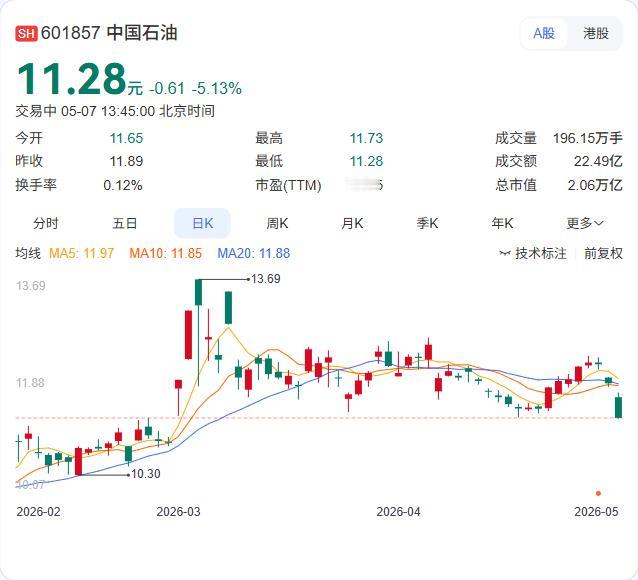Click the 换手率 value 0.12%
Image resolution: width=638 pixels, height=580 pixels.
pyautogui.click(x=122, y=185)
